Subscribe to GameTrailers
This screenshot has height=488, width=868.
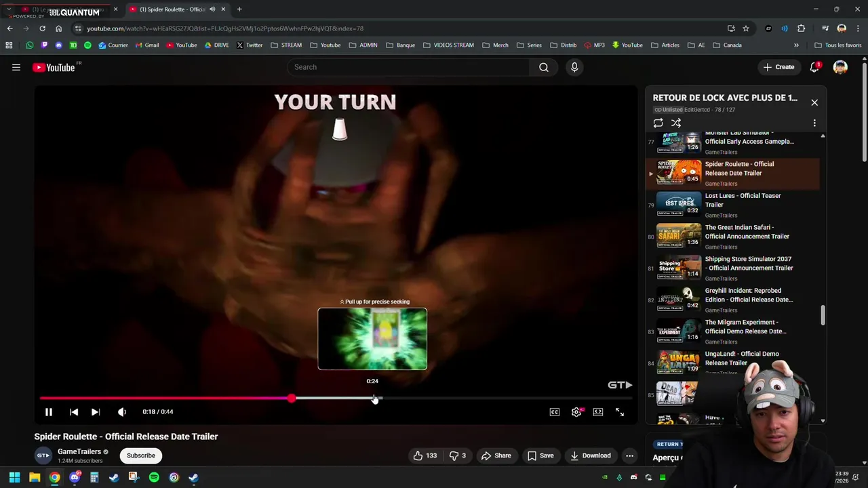[x=141, y=455]
